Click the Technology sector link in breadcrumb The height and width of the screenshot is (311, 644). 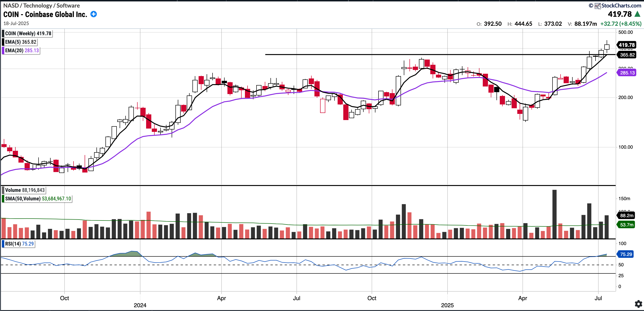[x=38, y=5]
